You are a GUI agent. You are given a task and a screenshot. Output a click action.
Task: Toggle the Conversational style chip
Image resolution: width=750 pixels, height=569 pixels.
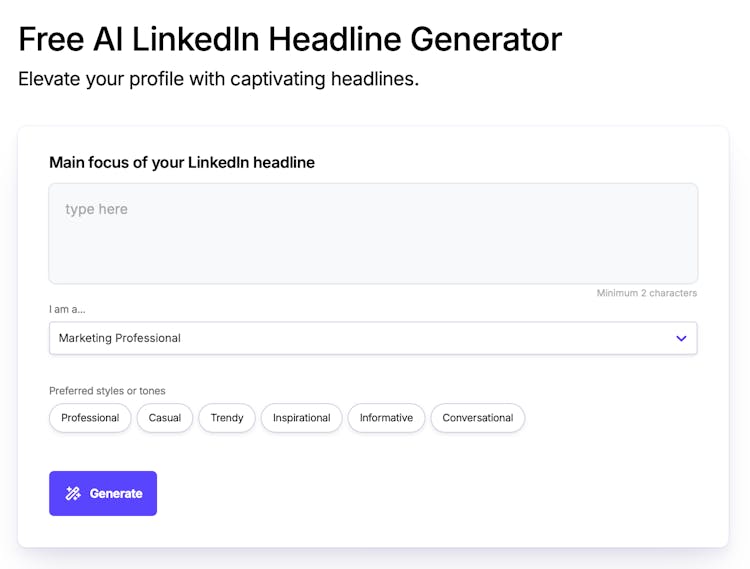pyautogui.click(x=477, y=418)
